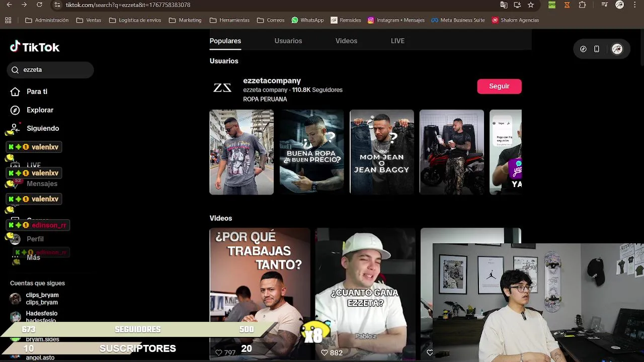
Task: Open the Logística de envíos bookmark folder
Action: click(135, 20)
